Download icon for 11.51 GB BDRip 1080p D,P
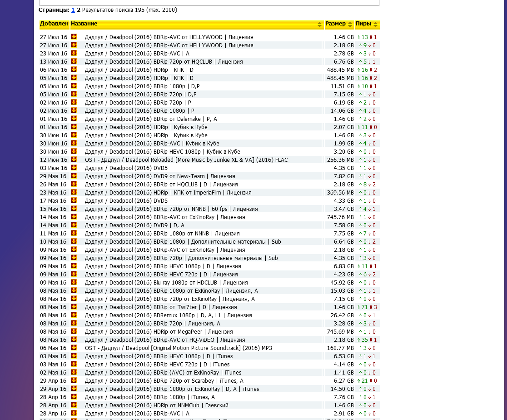Viewport: 507px width, 420px height. (74, 86)
